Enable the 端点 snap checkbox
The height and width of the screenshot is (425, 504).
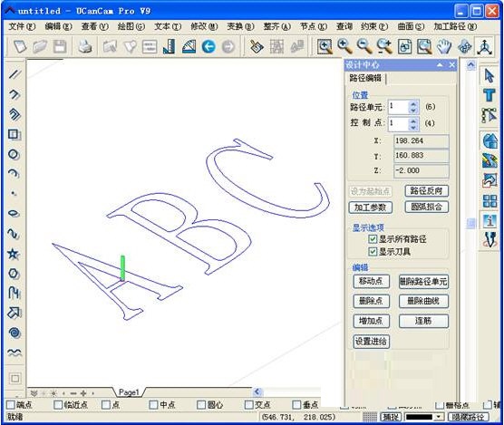(x=11, y=404)
